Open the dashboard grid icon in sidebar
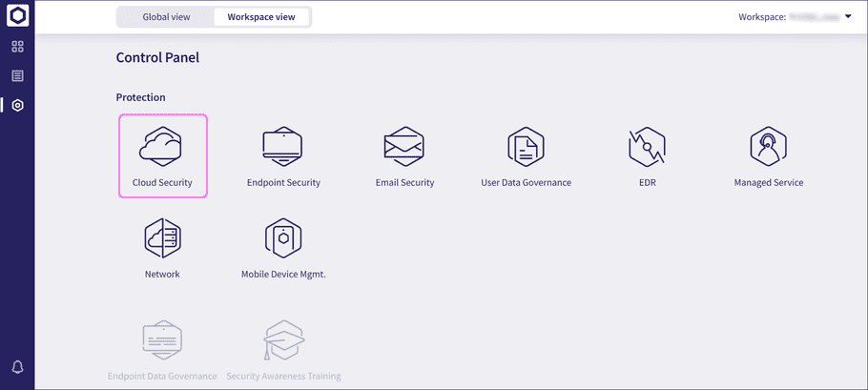The height and width of the screenshot is (390, 868). point(18,46)
